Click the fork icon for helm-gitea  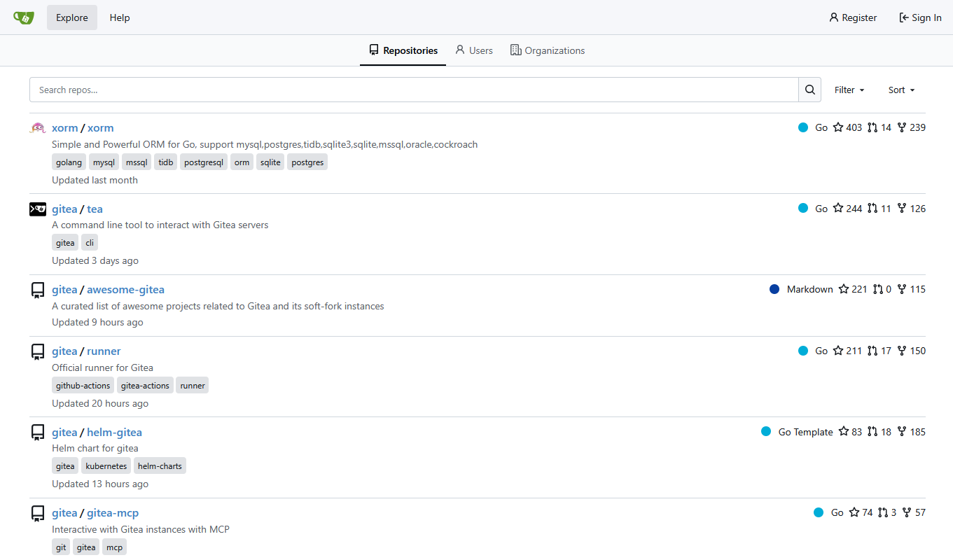902,432
